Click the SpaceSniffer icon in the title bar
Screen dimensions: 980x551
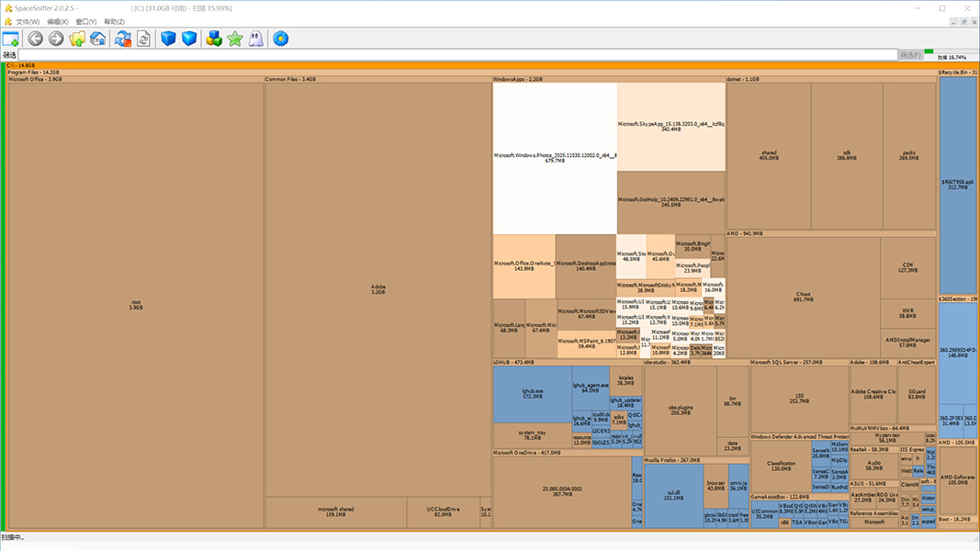click(x=8, y=8)
